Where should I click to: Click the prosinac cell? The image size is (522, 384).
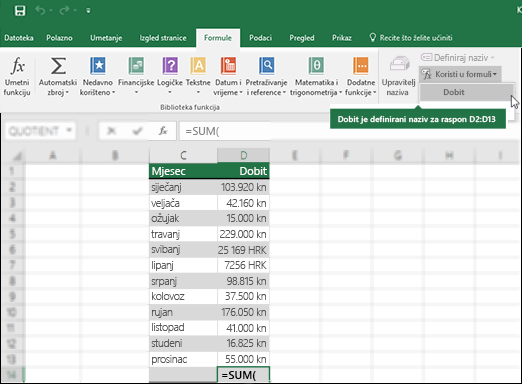tap(183, 359)
